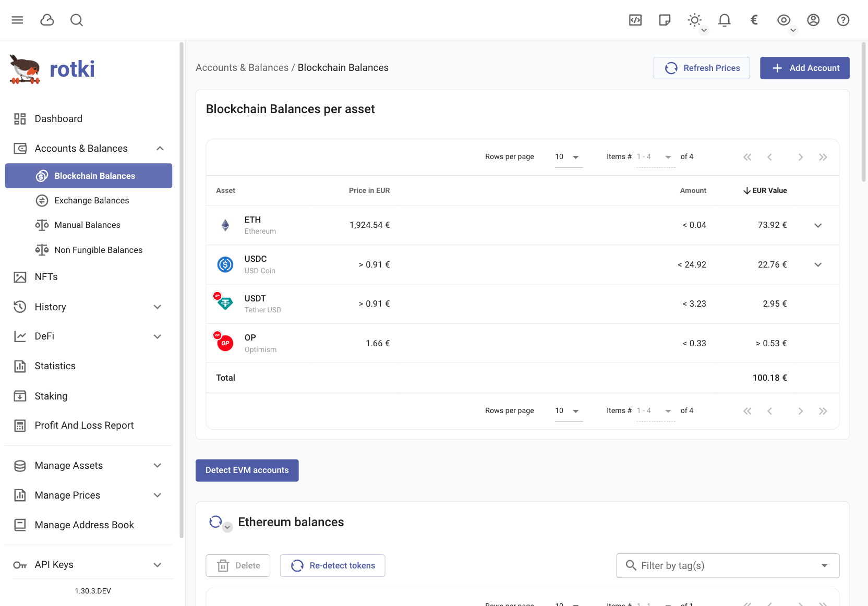Select Blockchain Balances menu item
Viewport: 868px width, 606px height.
(89, 176)
